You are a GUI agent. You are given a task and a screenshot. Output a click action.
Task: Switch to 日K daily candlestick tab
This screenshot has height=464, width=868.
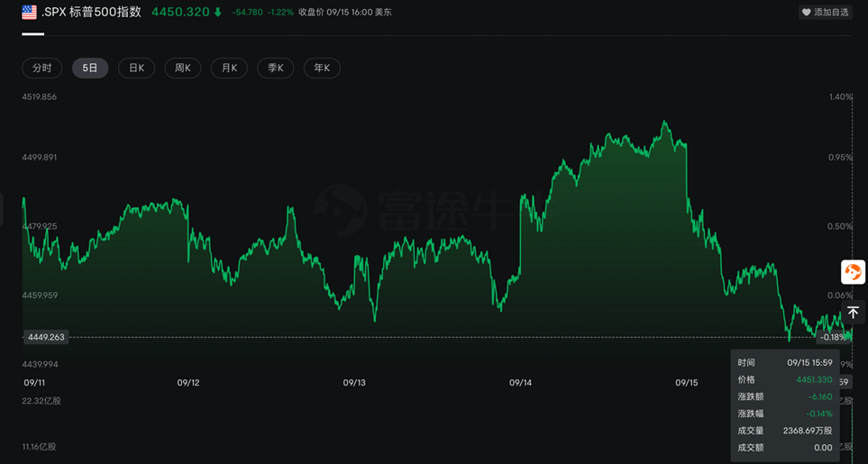[x=137, y=68]
